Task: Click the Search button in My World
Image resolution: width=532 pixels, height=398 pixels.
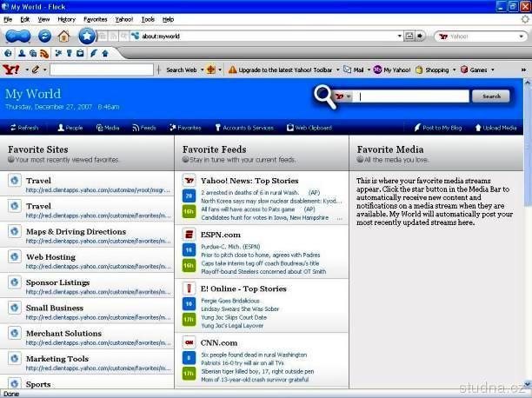Action: pyautogui.click(x=491, y=96)
